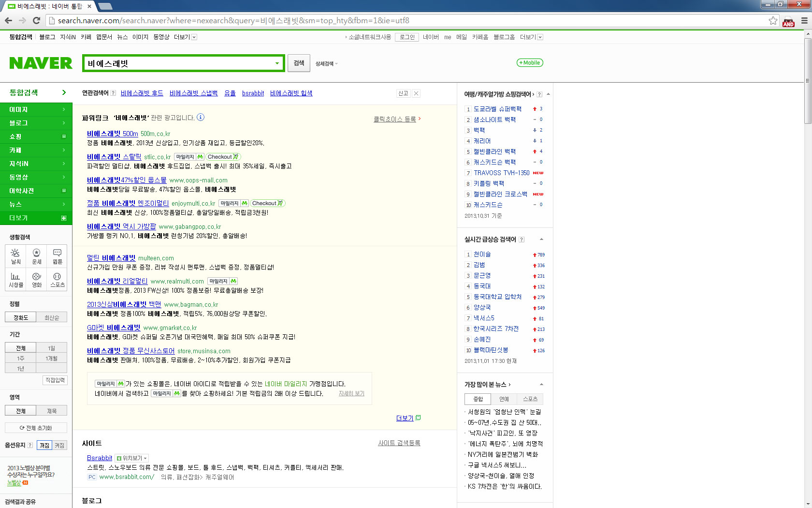Click help icon beside 실시간 급상승 검색어
Screen dimensions: 812x508
tap(522, 239)
